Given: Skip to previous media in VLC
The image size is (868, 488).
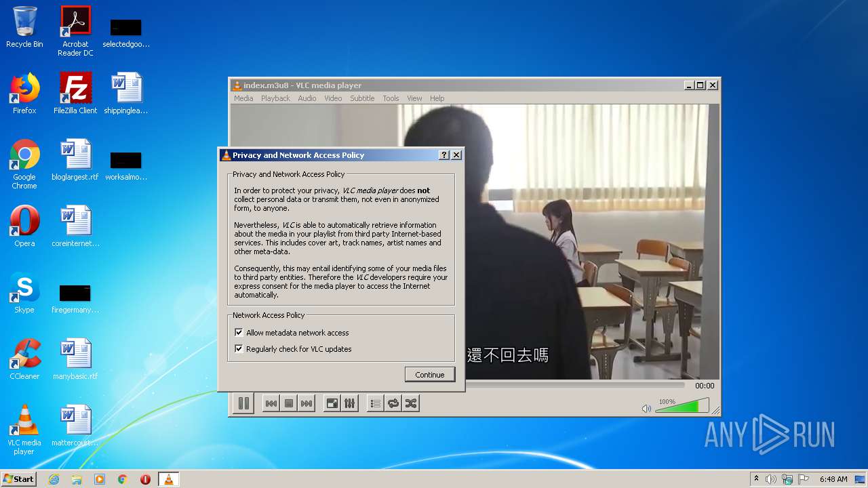Looking at the screenshot, I should pyautogui.click(x=271, y=403).
